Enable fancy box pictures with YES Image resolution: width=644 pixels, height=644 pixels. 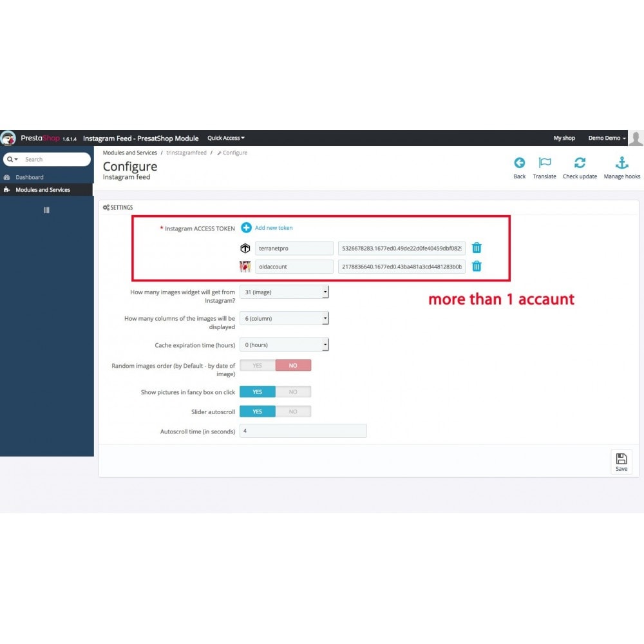(x=258, y=392)
